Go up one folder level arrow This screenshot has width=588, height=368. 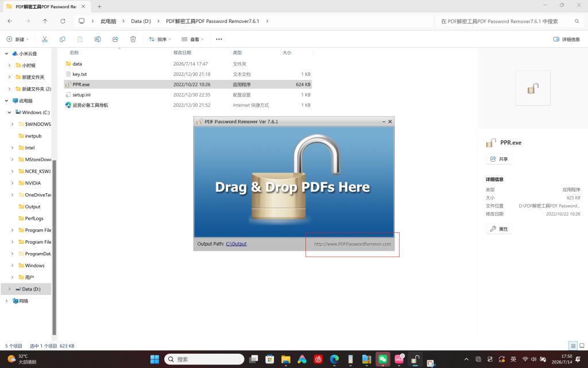45,21
